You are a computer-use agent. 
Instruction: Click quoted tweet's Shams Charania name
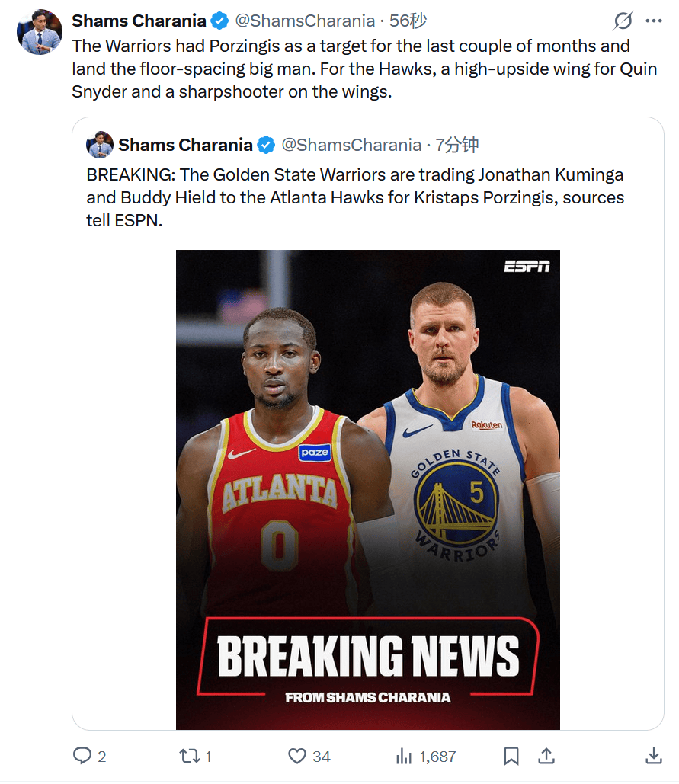click(185, 145)
